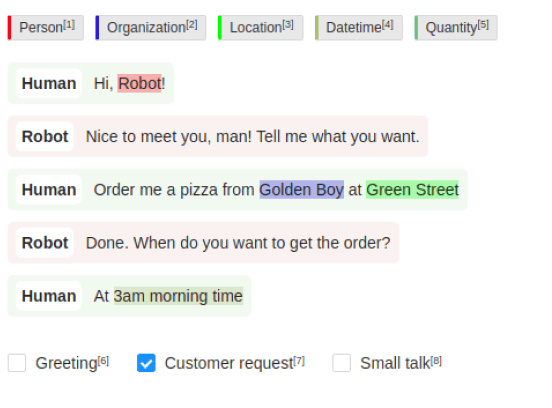Click the Customer request label text
This screenshot has width=552, height=408.
coord(234,363)
